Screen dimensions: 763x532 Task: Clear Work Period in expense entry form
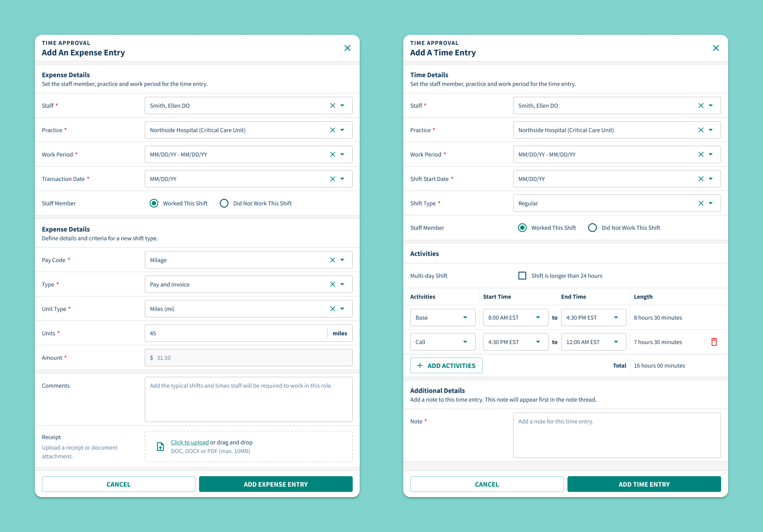333,154
